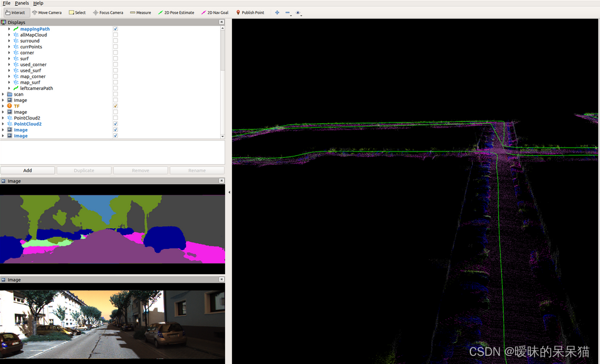Select the Measure tool
Viewport: 600px width, 364px height.
140,12
